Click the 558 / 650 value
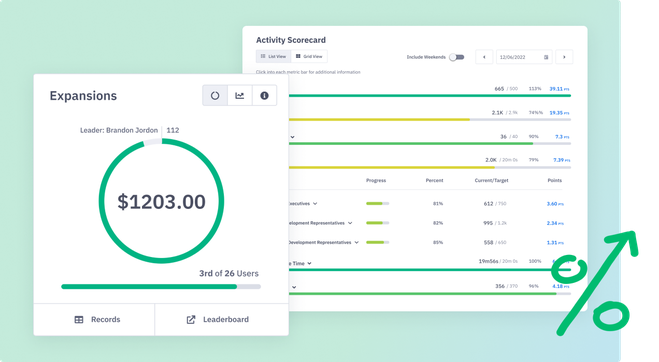659x362 pixels. click(x=495, y=243)
